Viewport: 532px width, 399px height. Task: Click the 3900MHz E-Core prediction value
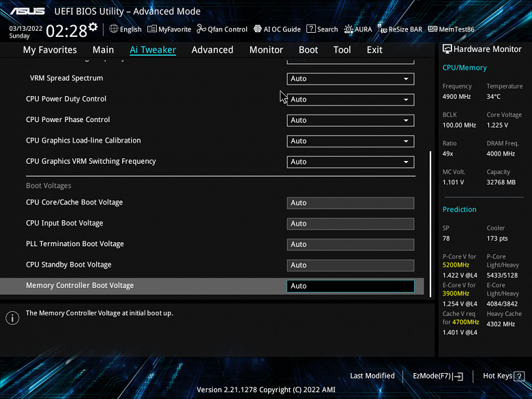[456, 293]
